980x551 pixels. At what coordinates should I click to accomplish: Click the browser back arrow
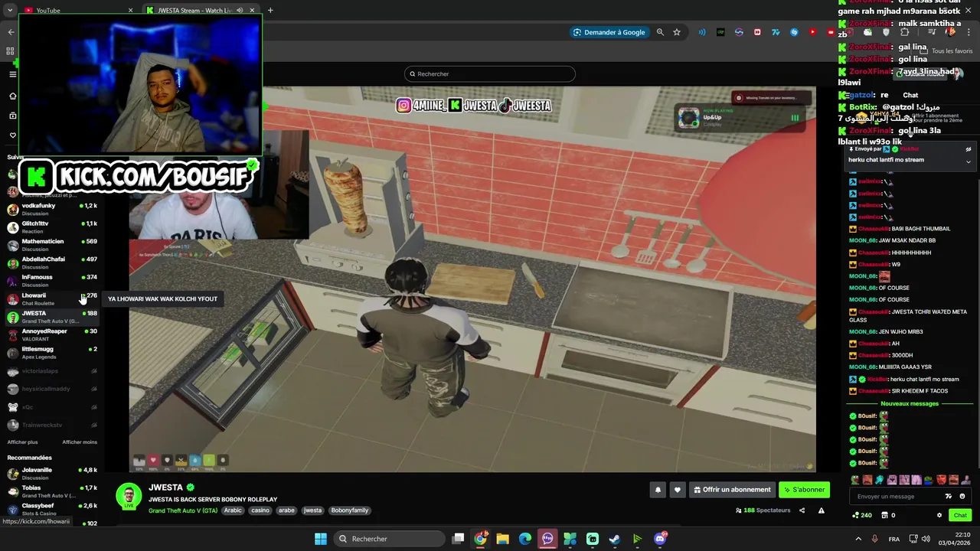11,32
